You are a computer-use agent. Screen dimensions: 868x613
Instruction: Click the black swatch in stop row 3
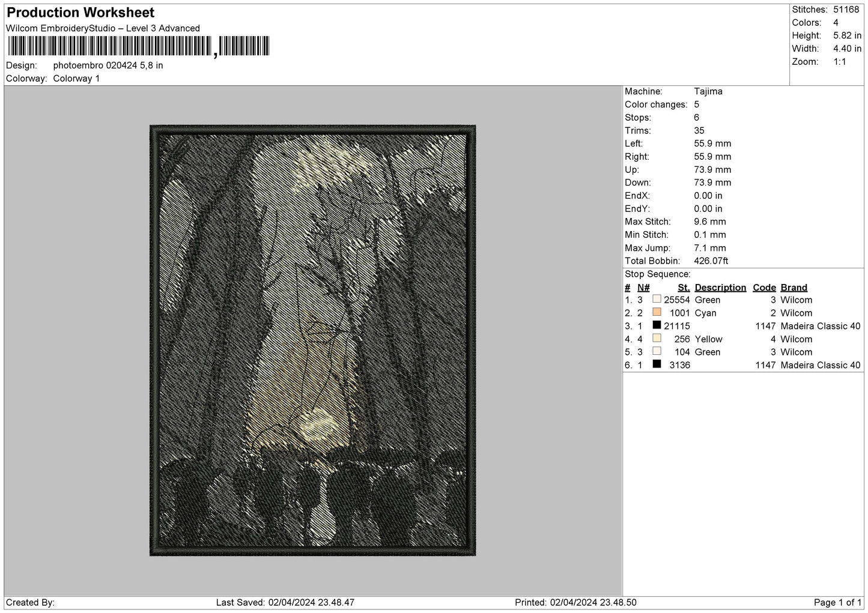657,325
